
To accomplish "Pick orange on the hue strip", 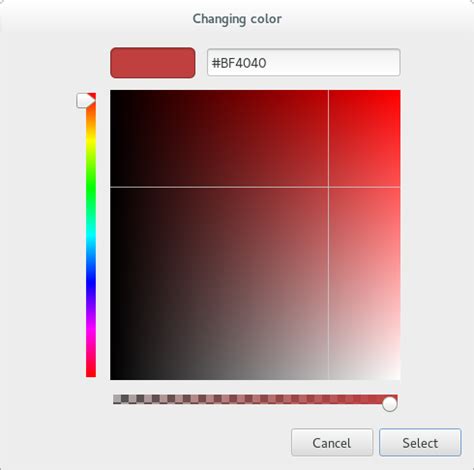I will [91, 120].
